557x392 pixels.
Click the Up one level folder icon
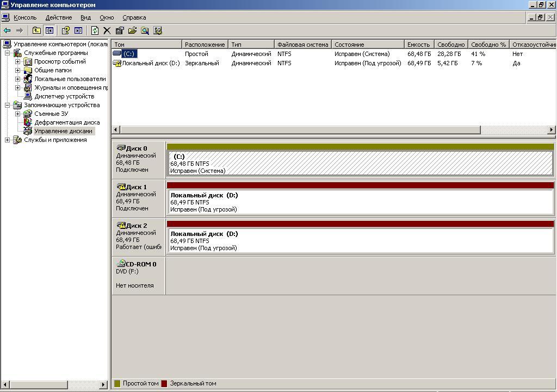click(x=36, y=31)
